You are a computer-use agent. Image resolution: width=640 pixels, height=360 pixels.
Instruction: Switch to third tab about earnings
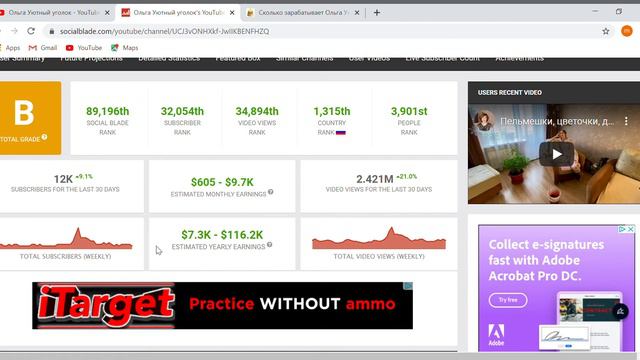click(302, 13)
